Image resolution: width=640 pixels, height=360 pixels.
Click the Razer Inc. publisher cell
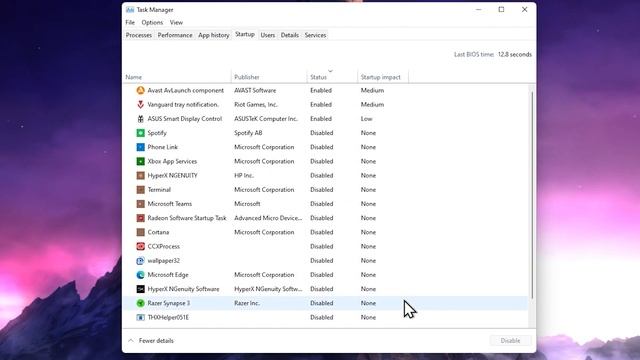click(x=247, y=303)
